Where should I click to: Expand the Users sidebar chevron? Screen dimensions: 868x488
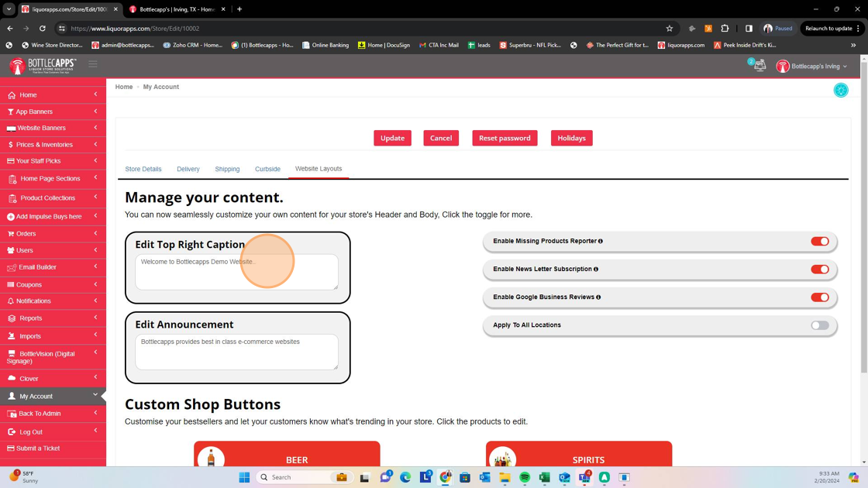pyautogui.click(x=96, y=249)
